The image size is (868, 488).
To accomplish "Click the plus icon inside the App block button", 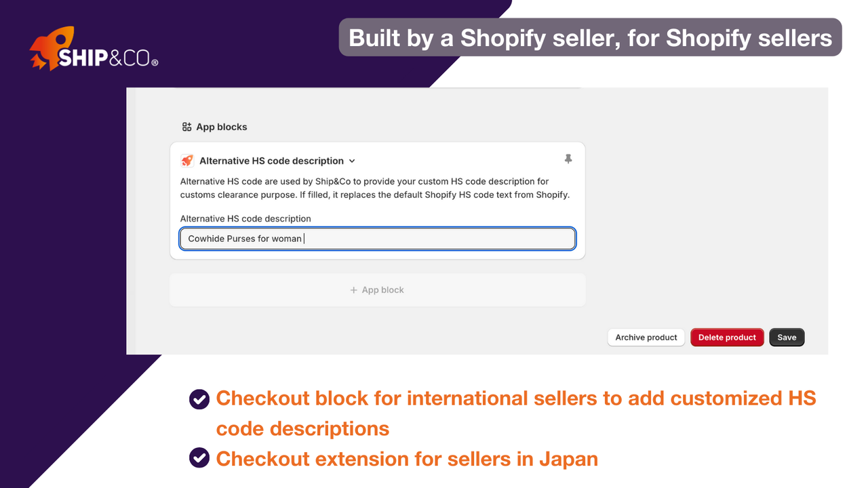I will pyautogui.click(x=353, y=289).
